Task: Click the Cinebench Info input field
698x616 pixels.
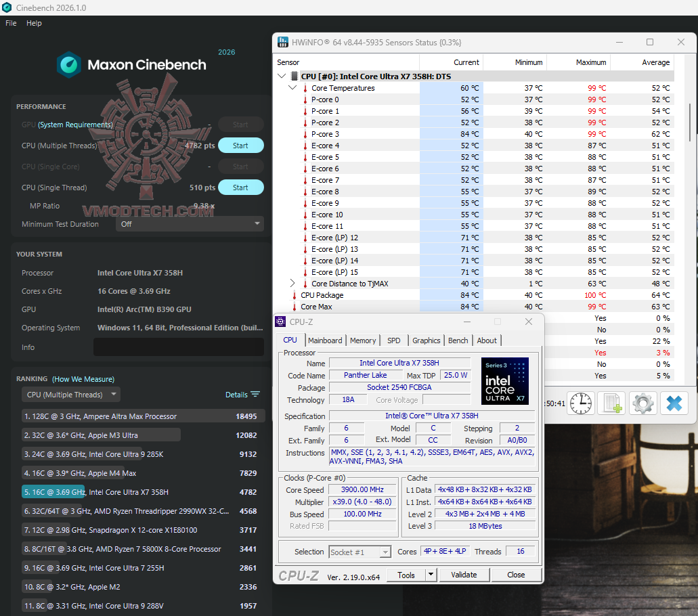Action: coord(179,347)
